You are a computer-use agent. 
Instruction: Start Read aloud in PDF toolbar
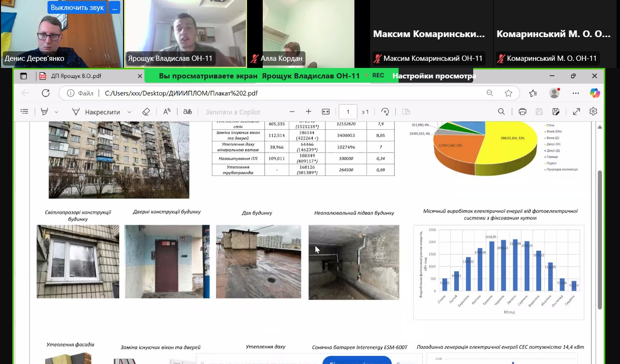pyautogui.click(x=167, y=112)
